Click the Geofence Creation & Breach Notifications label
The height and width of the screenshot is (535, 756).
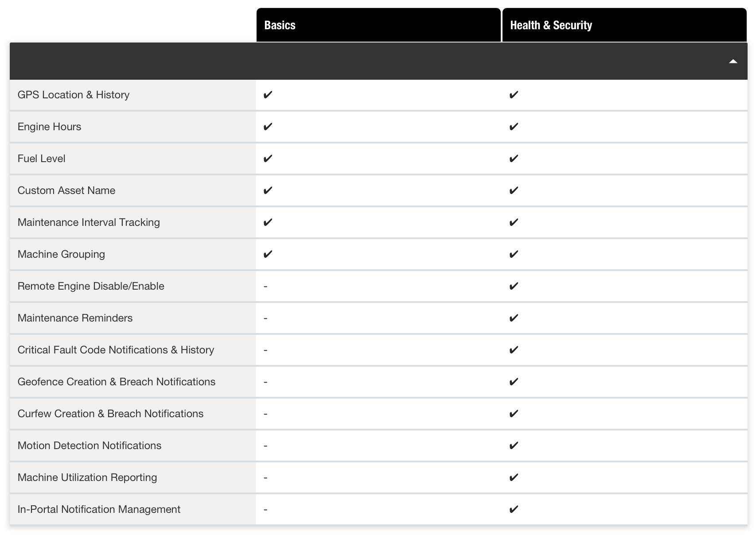[x=116, y=382]
